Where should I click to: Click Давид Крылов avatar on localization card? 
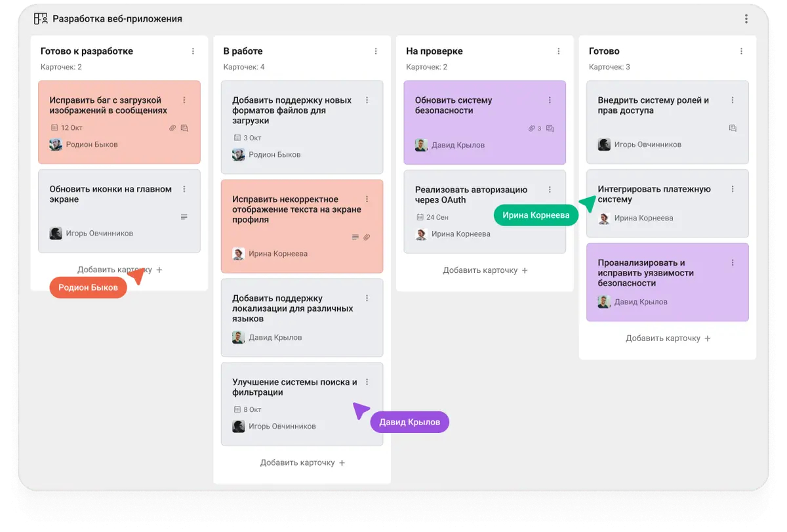click(239, 337)
